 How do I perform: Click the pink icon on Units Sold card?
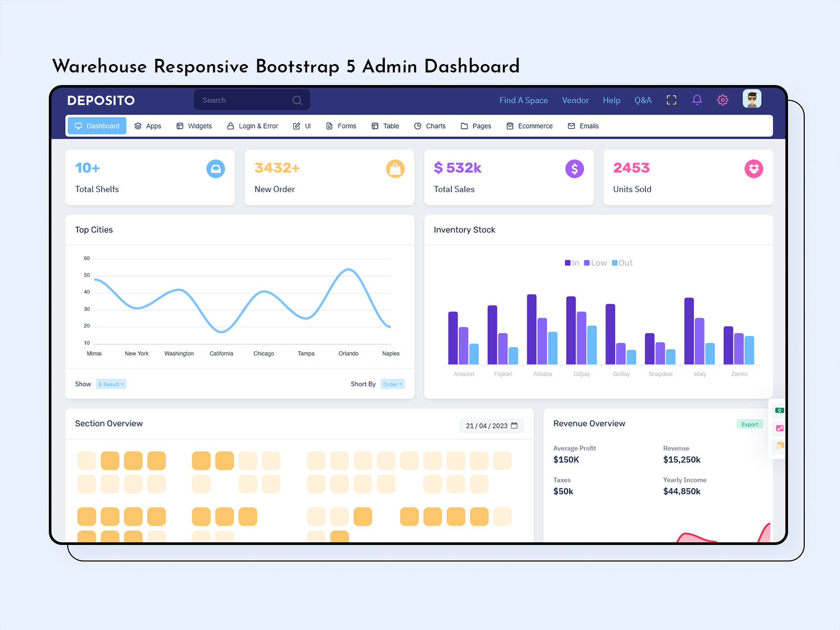tap(754, 169)
